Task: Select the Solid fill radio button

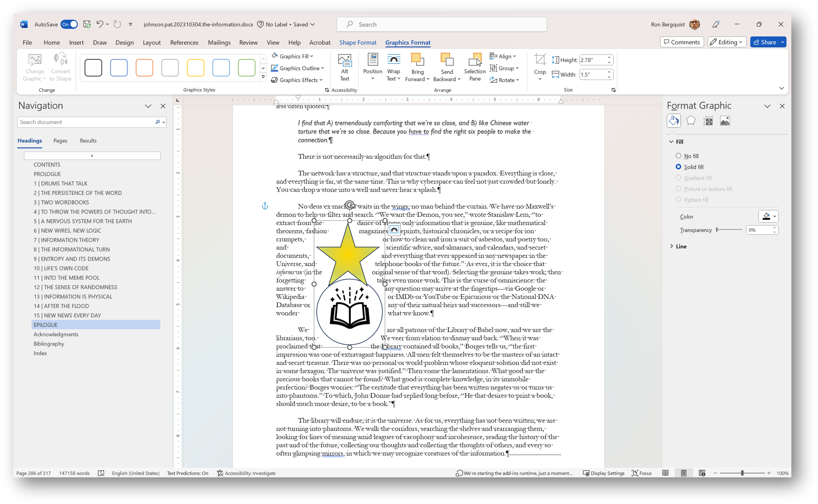Action: pos(679,167)
